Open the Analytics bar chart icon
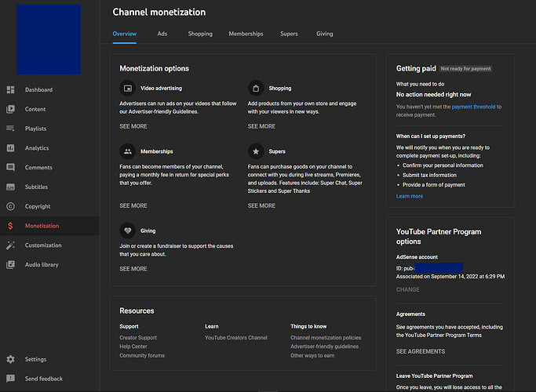 [x=10, y=148]
